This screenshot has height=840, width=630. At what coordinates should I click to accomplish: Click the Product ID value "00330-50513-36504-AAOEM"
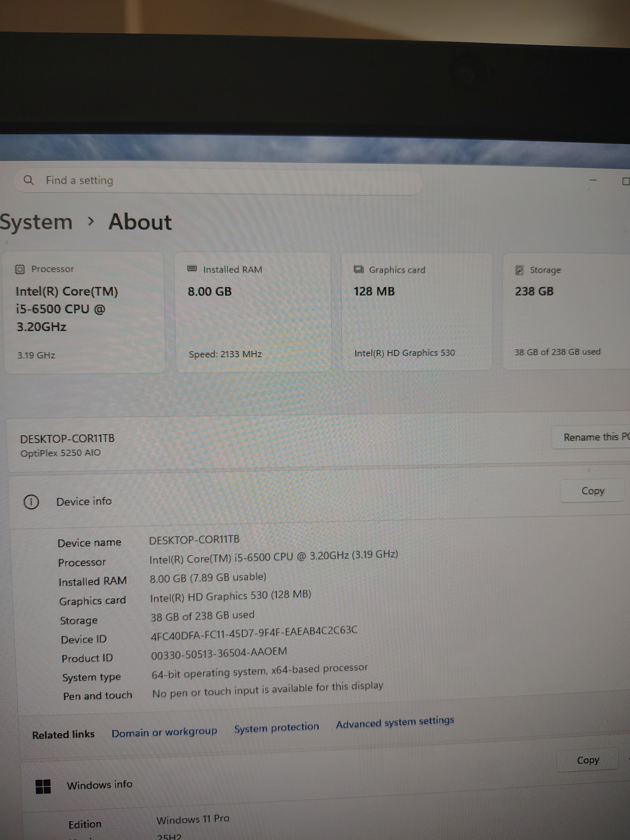pos(219,653)
